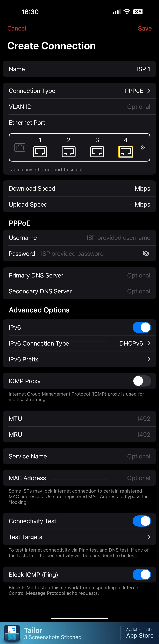Screen dimensions: 159x644
Task: Show password with the eye icon
Action: (146, 254)
